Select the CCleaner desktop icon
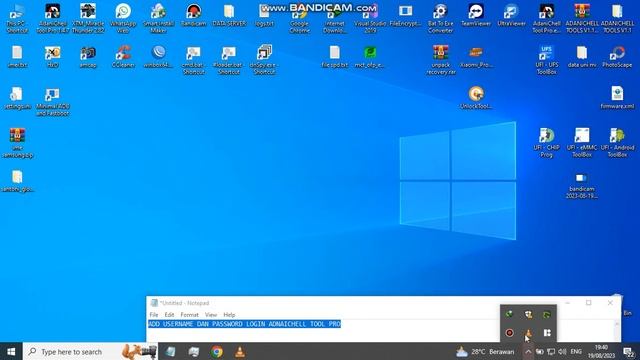640x360 pixels. tap(123, 56)
